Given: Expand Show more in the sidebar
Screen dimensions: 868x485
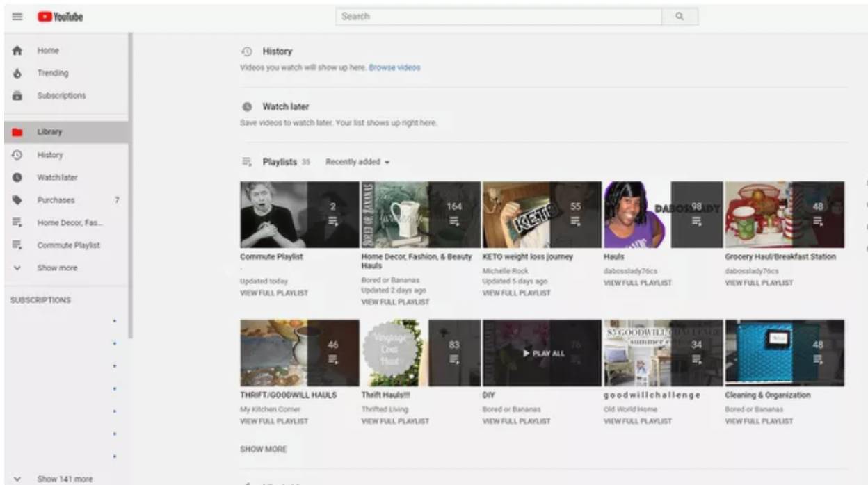Looking at the screenshot, I should coord(57,268).
